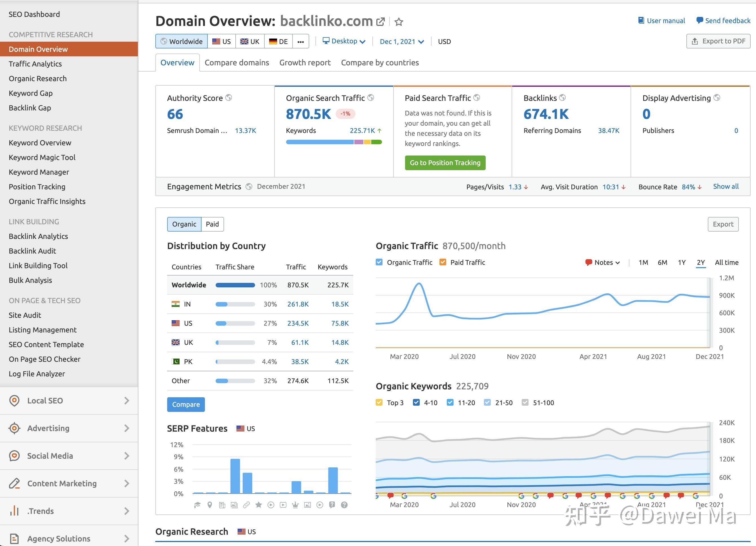Image resolution: width=756 pixels, height=546 pixels.
Task: Click globe icon beside Paid Search Traffic
Action: point(477,97)
